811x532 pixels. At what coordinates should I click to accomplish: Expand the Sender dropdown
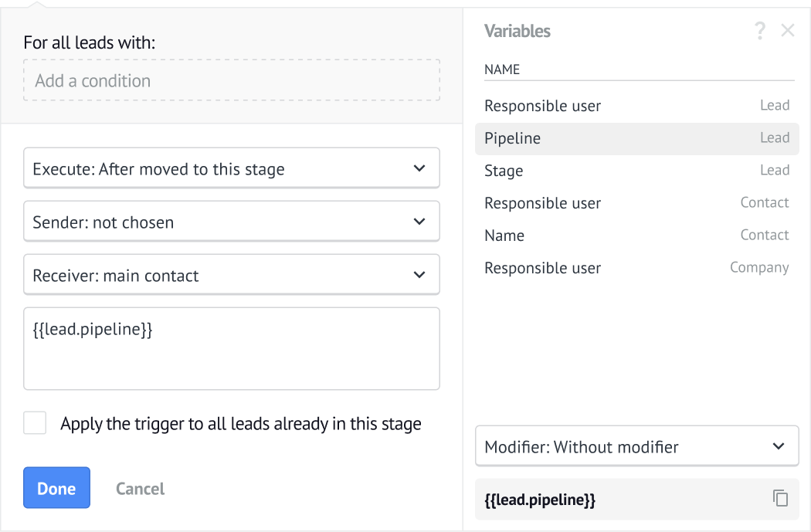tap(232, 222)
